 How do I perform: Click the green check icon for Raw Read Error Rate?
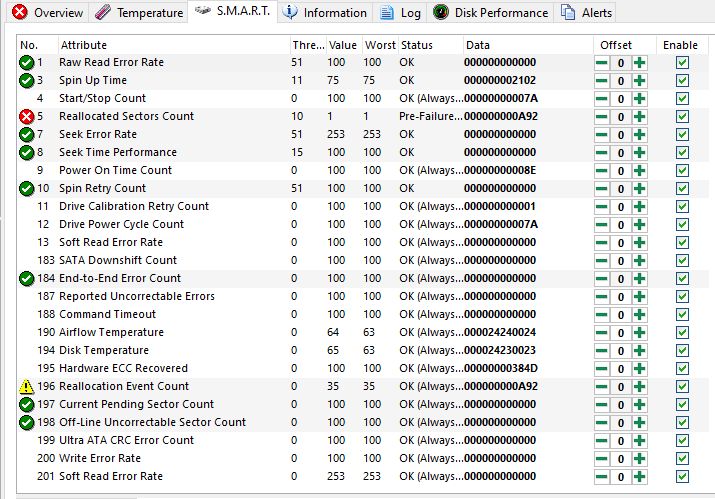(x=27, y=63)
